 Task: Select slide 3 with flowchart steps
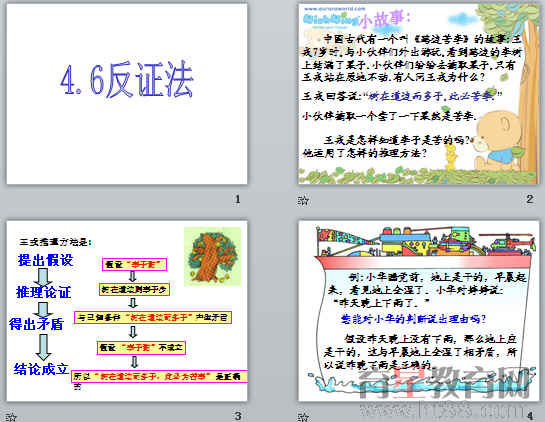127,311
